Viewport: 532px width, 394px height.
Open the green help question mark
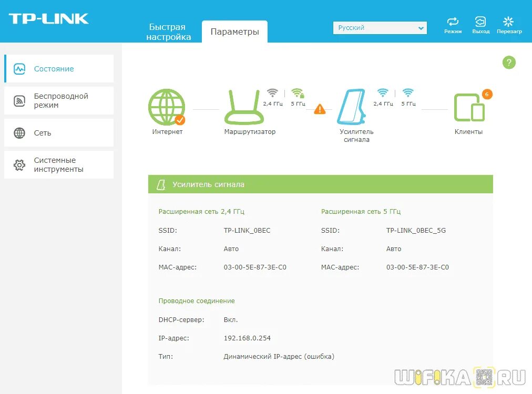coord(508,63)
